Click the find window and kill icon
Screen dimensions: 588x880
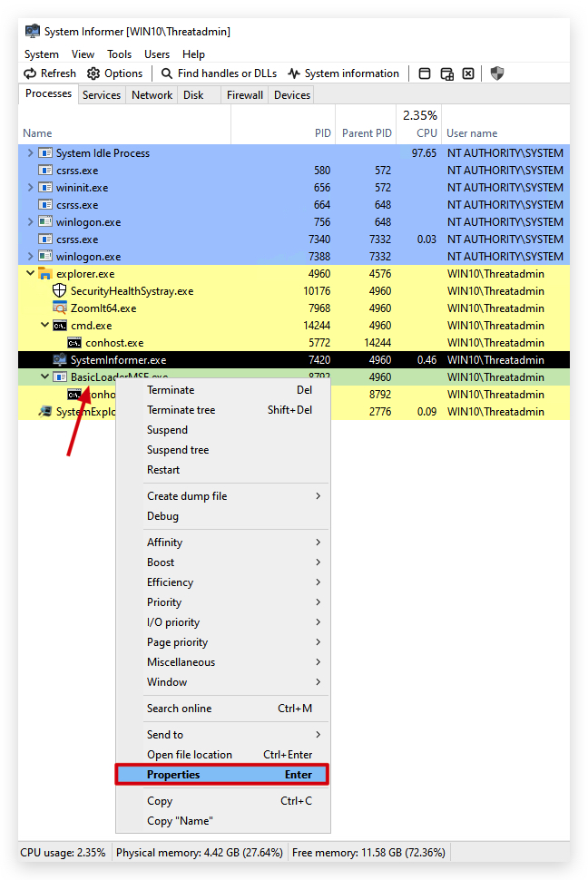[468, 73]
